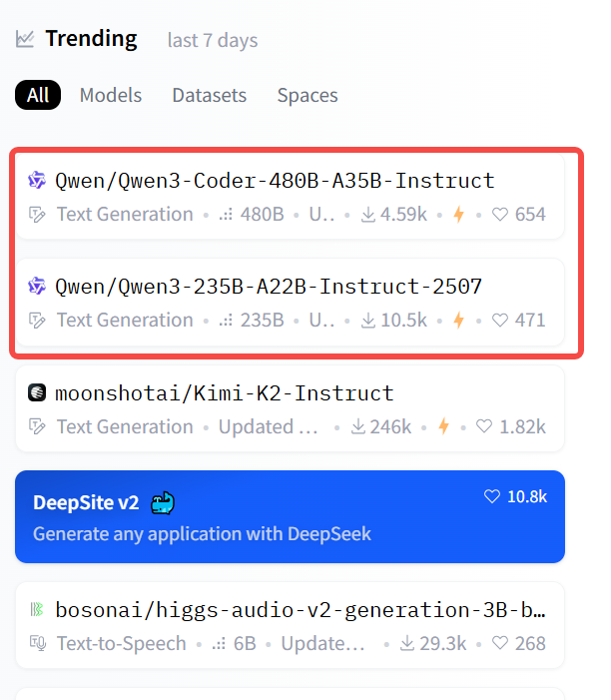
Task: Click the Qwen logo beside Qwen3-Coder-480B
Action: (x=37, y=181)
